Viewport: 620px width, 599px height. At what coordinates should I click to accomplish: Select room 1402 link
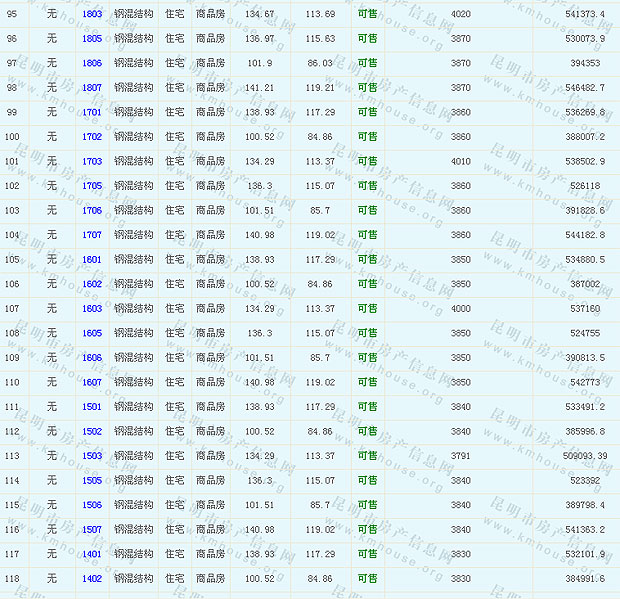pyautogui.click(x=92, y=578)
